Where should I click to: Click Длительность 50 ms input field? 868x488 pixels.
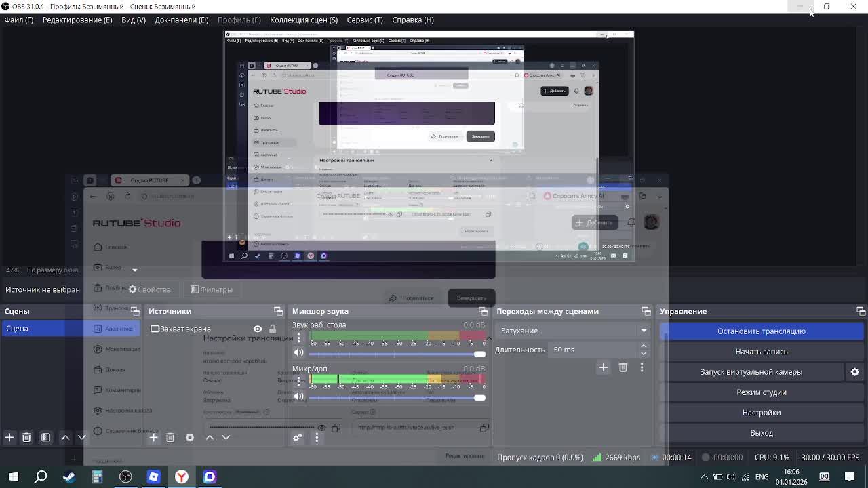pos(593,350)
